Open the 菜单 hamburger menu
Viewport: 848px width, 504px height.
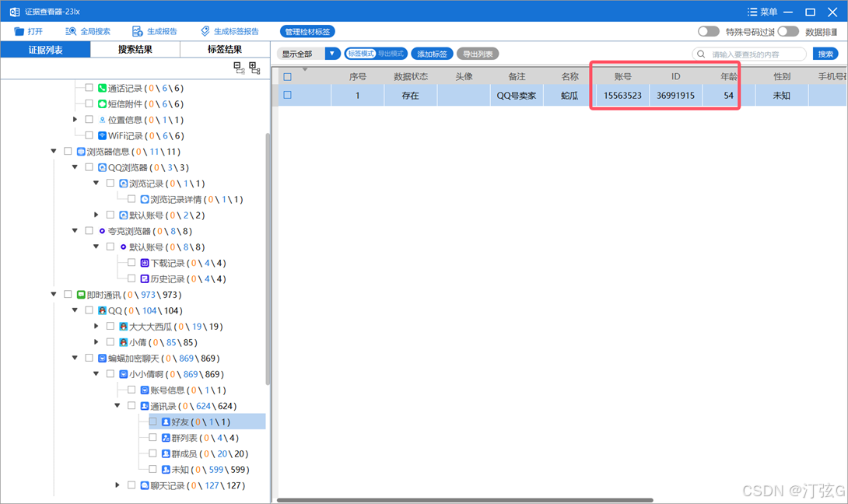click(762, 12)
